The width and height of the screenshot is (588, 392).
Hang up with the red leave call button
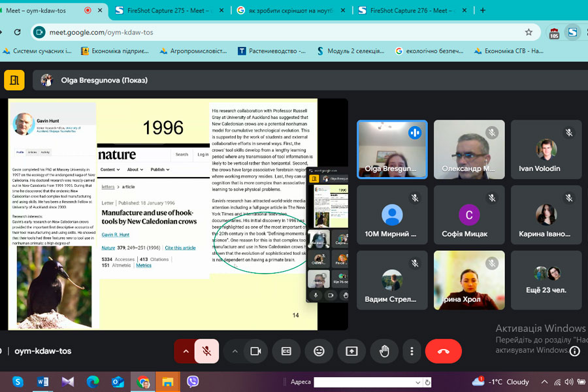tap(443, 351)
